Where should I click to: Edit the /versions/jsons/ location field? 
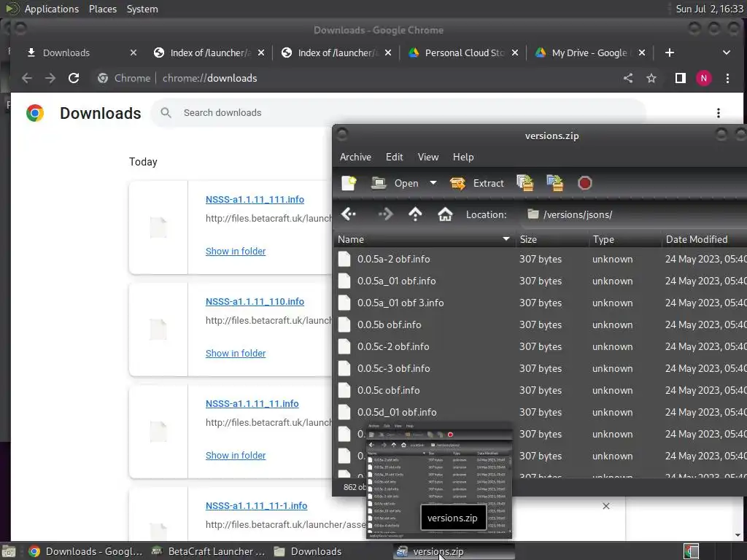tap(634, 215)
